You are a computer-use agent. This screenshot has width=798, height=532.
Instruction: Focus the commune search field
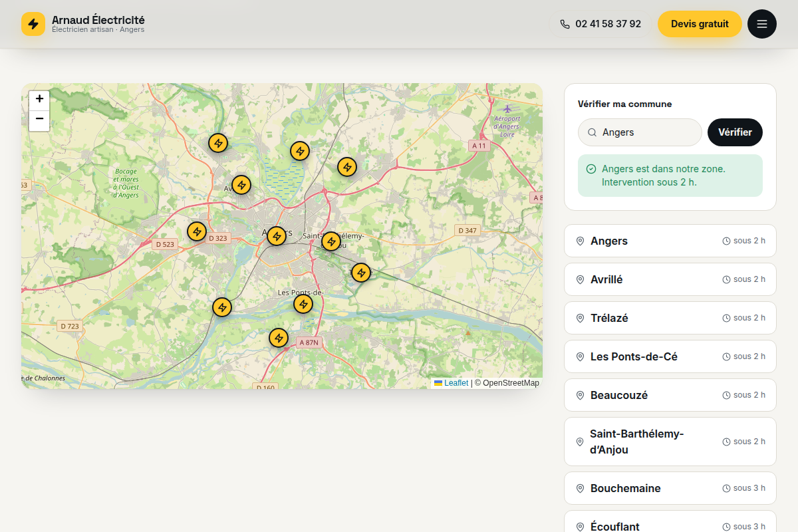pos(640,132)
